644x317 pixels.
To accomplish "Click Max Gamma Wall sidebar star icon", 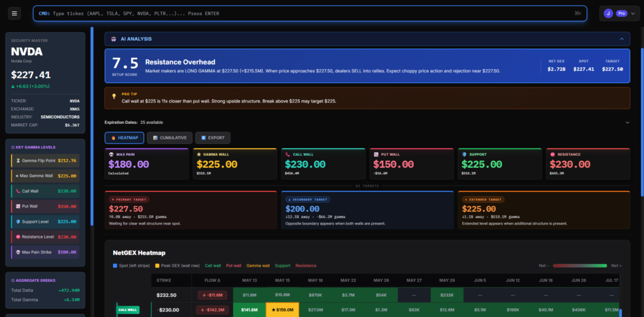I will [x=17, y=175].
